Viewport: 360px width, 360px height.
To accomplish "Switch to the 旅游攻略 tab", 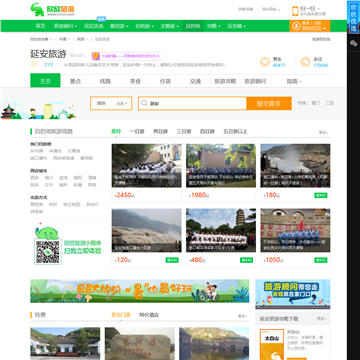I will [x=225, y=81].
